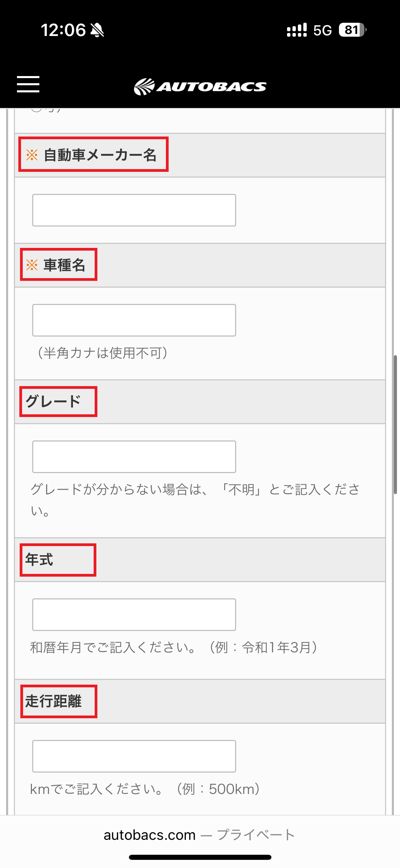Tap the 走行距離 section heading
The height and width of the screenshot is (868, 400).
(53, 701)
